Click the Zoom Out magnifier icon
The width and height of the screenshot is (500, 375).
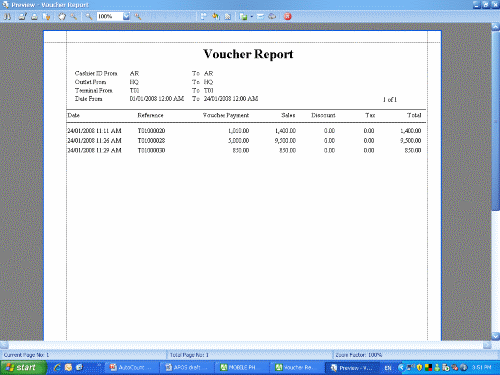click(89, 16)
